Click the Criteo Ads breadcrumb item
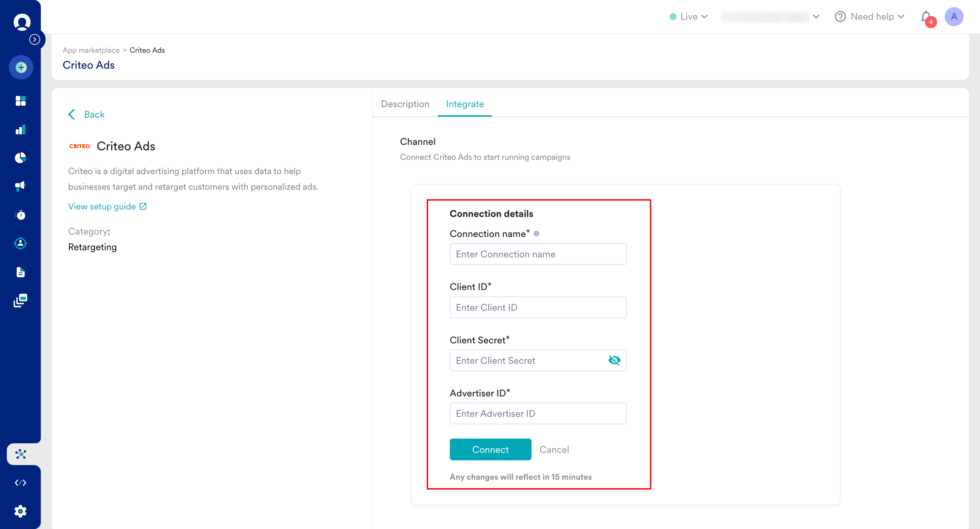Image resolution: width=980 pixels, height=529 pixels. pyautogui.click(x=147, y=50)
